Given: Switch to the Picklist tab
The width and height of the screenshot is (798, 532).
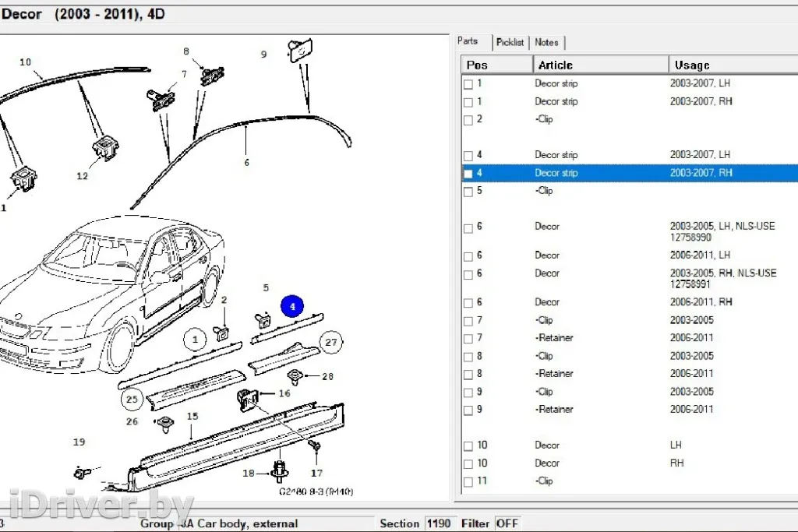Looking at the screenshot, I should coord(510,42).
